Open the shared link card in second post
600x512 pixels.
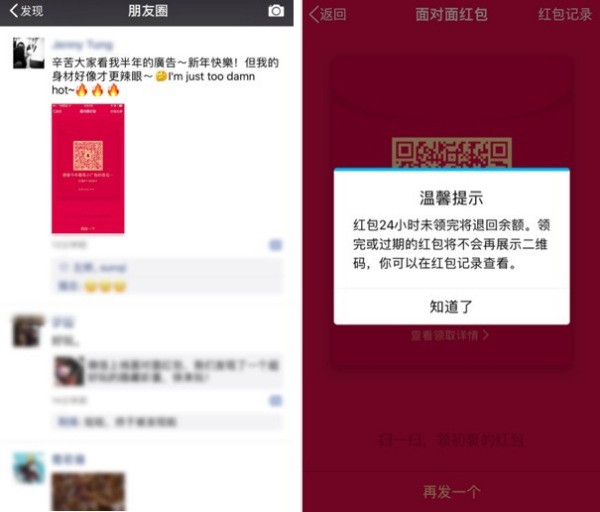168,371
